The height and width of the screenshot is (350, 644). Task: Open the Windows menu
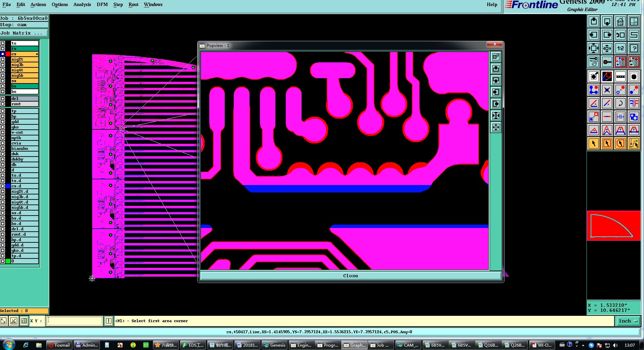153,4
